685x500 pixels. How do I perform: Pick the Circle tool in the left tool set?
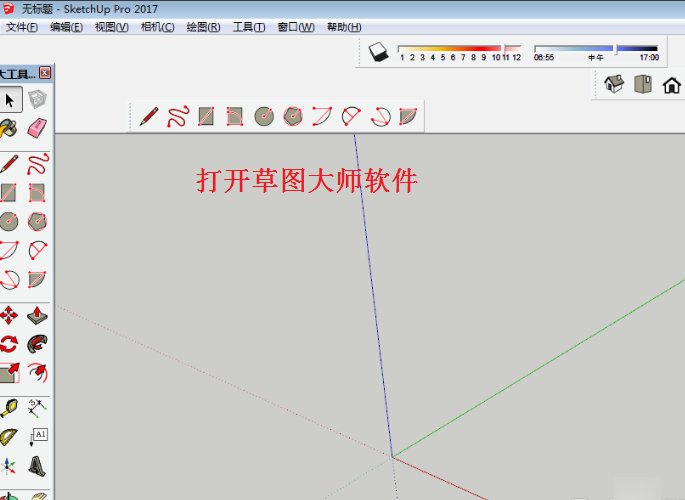(x=9, y=221)
